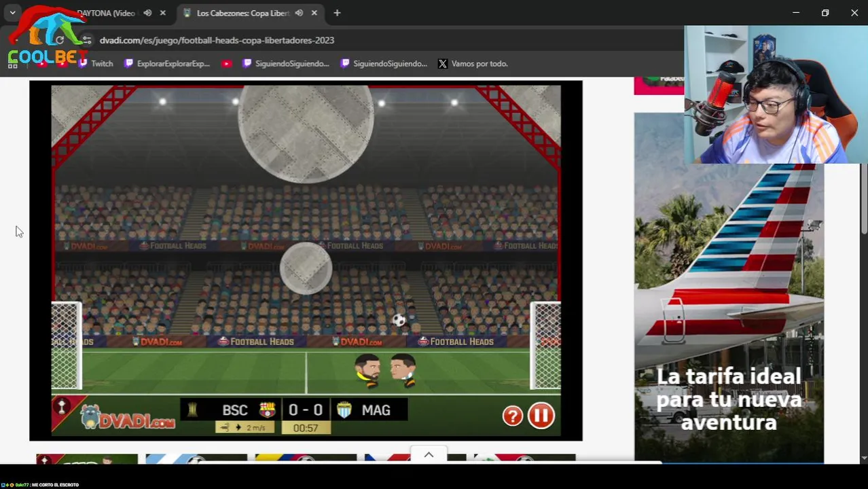Click the left player head on field
This screenshot has width=868, height=489.
click(x=367, y=368)
